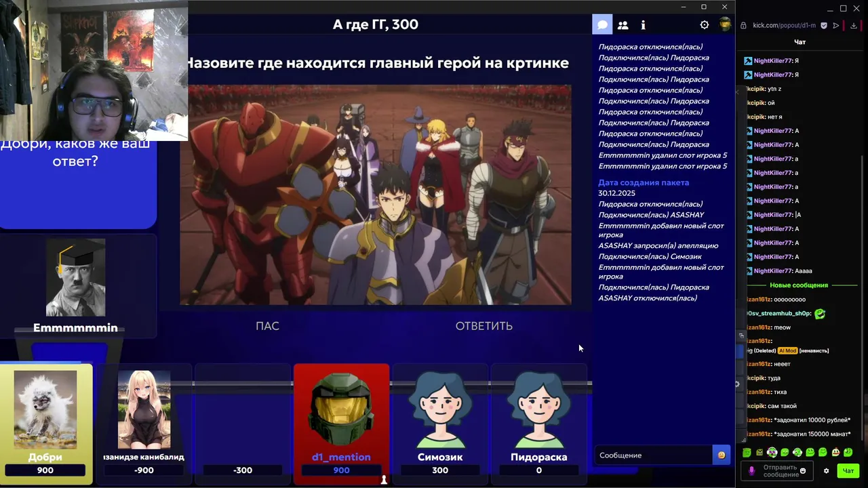Click log entry 'ASASHAY отключился(лась)'
This screenshot has height=488, width=868.
[648, 298]
